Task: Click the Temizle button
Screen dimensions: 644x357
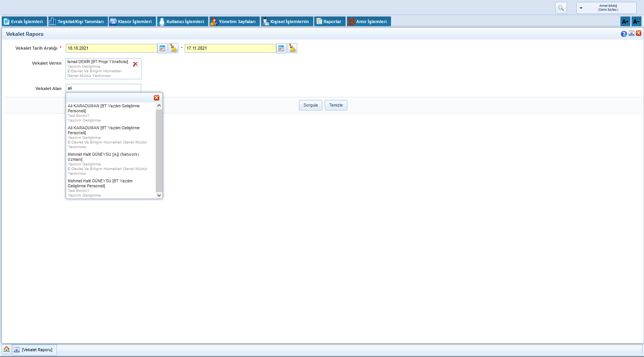Action: pos(336,105)
